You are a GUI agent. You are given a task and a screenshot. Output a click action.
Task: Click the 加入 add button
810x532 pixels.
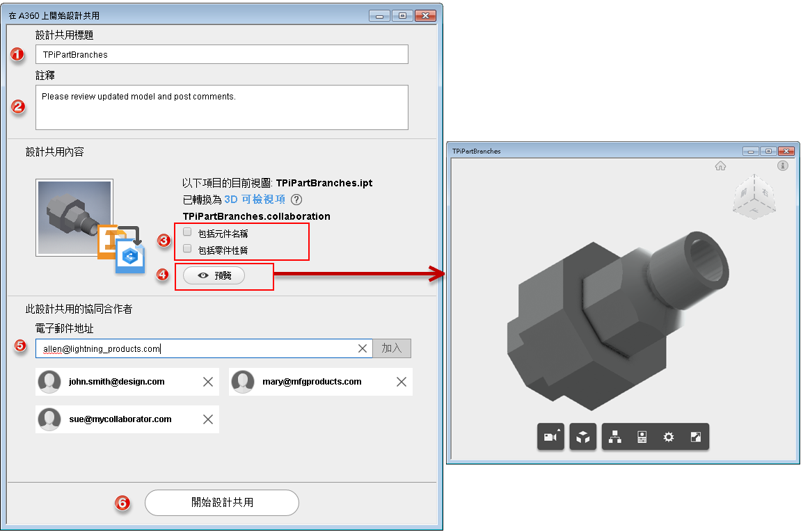(x=392, y=348)
